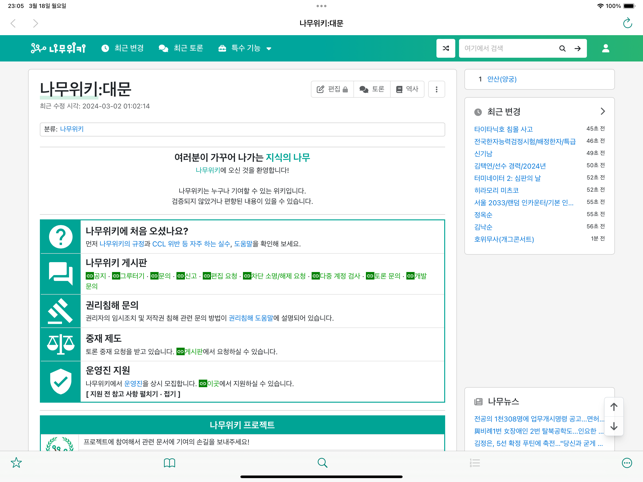Screen dimensions: 643x482
Task: Click the chat bubbles board icon tile
Action: click(x=61, y=274)
